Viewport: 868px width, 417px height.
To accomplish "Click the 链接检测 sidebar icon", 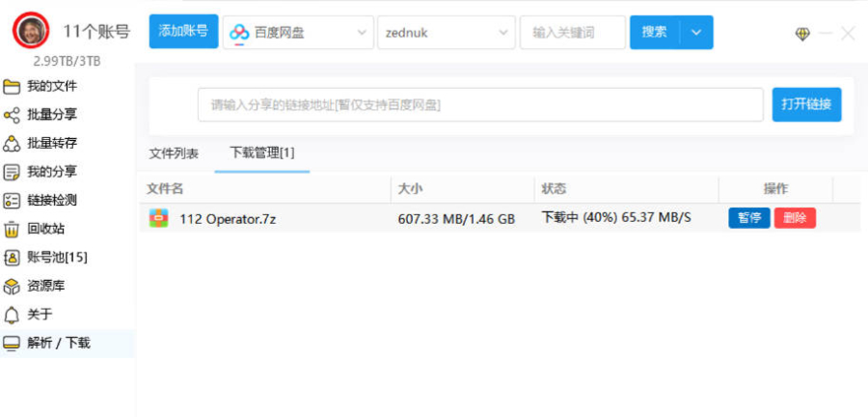I will click(x=12, y=201).
